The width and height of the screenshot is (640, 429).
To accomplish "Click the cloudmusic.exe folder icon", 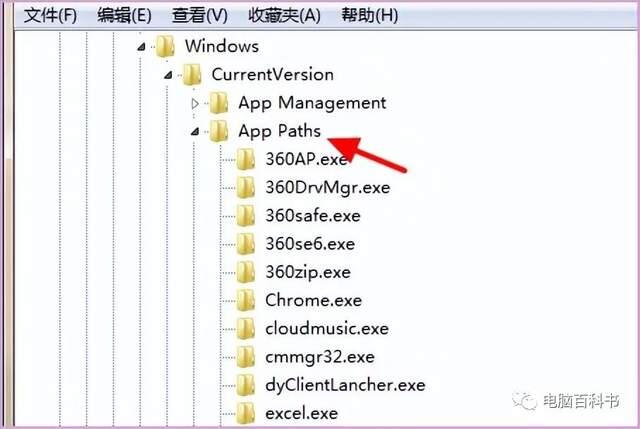I will (x=246, y=329).
